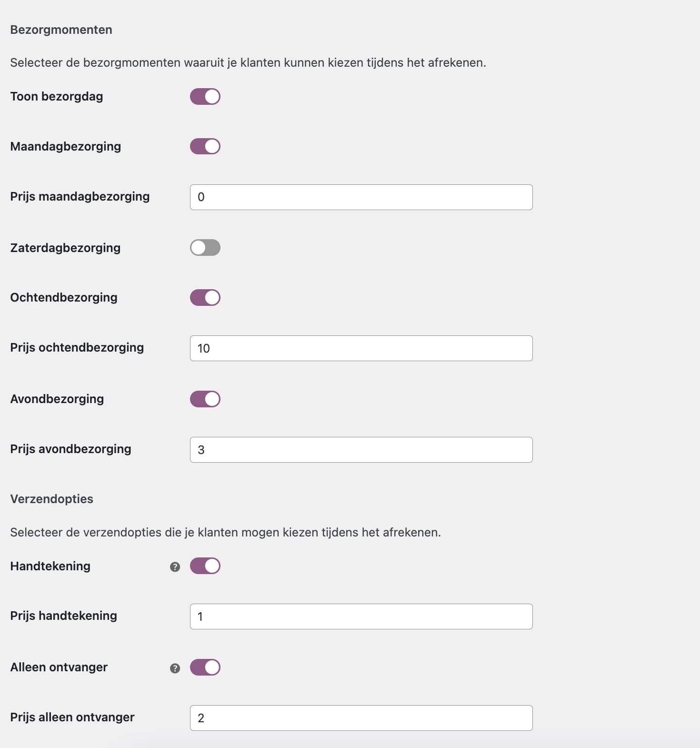Focus the Prijs handtekening input

coord(361,616)
